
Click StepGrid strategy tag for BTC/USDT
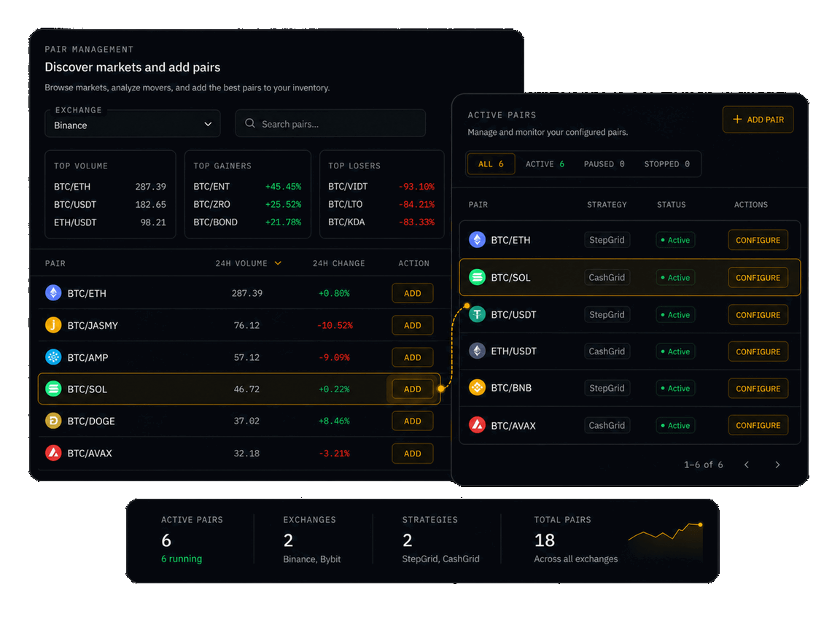coord(607,314)
